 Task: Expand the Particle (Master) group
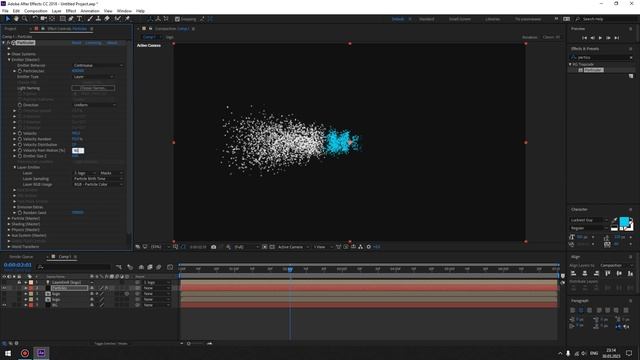point(9,218)
